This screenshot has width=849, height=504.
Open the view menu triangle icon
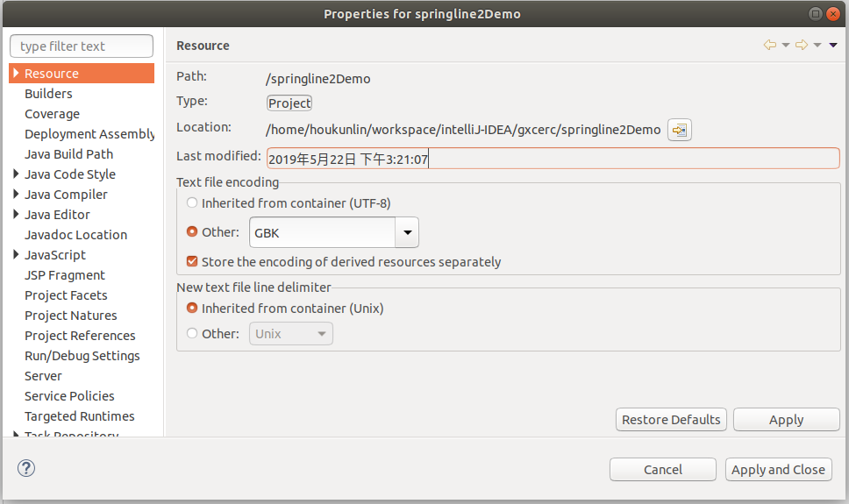(833, 45)
